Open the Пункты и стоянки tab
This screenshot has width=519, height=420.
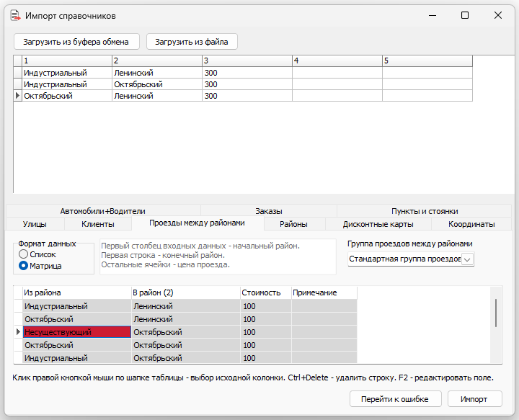[x=425, y=211]
